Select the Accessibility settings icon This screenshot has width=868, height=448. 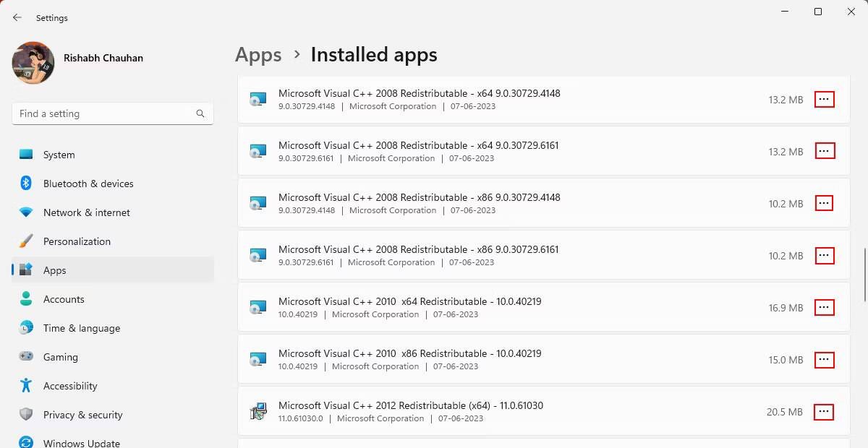[26, 386]
